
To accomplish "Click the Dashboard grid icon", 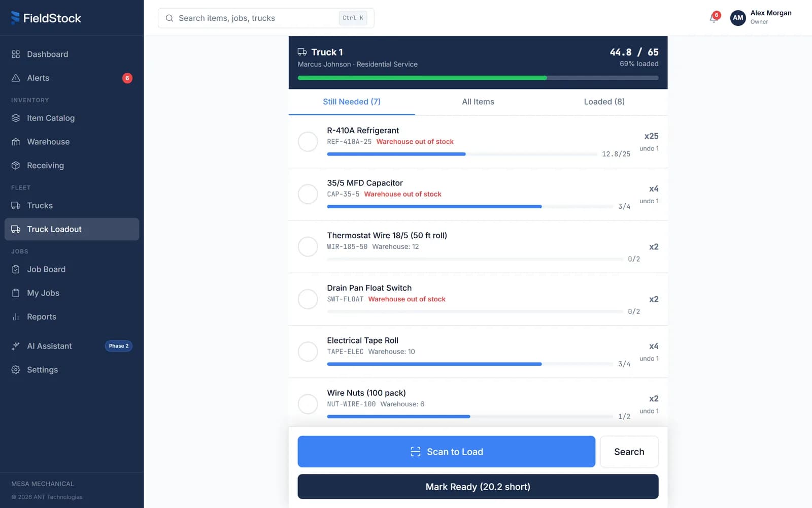I will pyautogui.click(x=16, y=54).
